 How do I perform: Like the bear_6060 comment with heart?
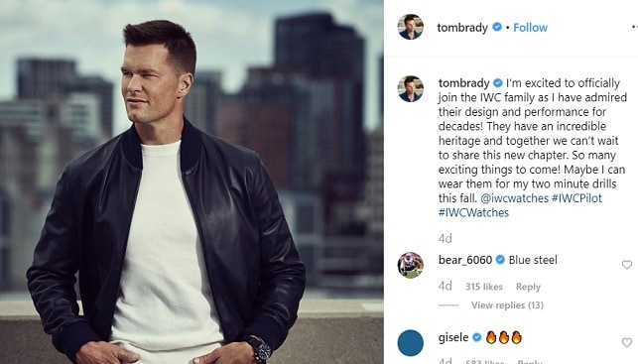[x=627, y=265]
